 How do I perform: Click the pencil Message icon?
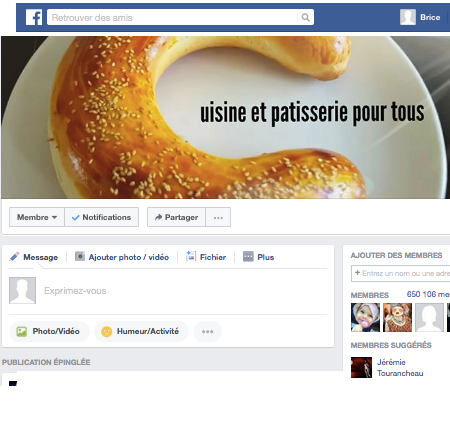[14, 257]
